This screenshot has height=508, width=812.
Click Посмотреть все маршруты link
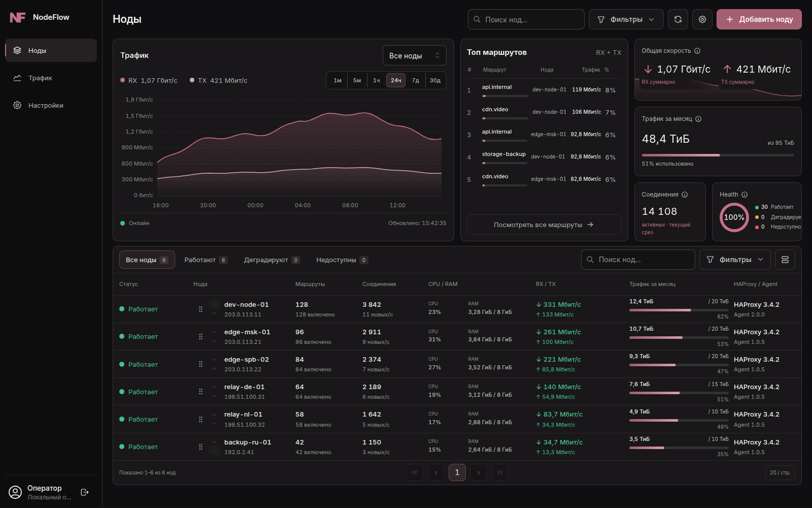544,225
